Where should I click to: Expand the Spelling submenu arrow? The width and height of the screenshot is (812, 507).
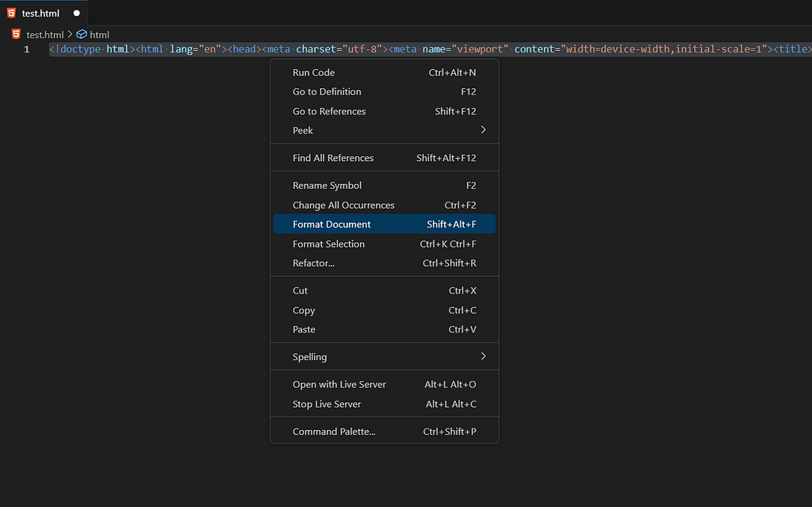click(x=483, y=356)
